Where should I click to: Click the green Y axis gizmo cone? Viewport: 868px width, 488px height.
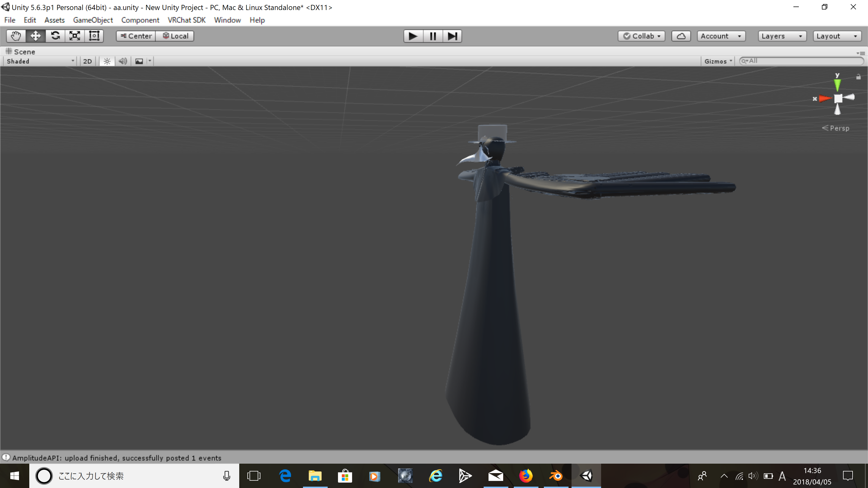pos(837,85)
